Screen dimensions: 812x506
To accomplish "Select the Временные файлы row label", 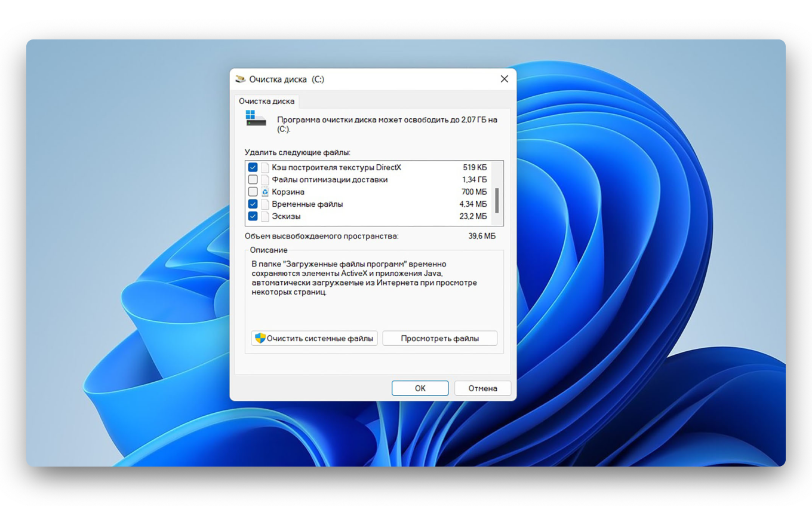I will 307,204.
